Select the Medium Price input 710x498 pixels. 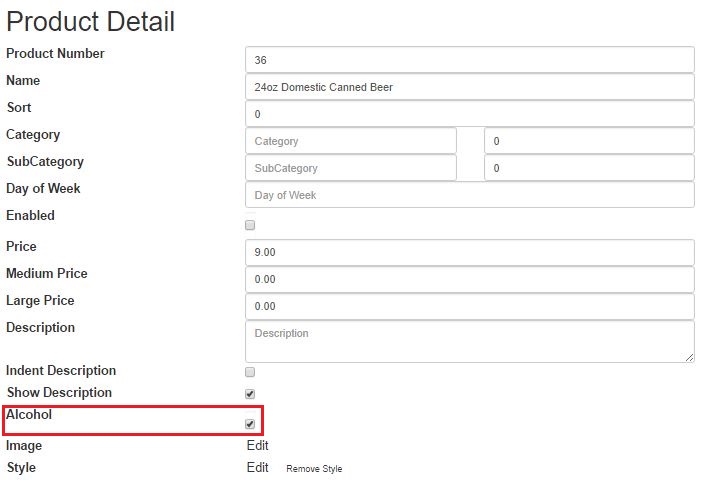[470, 279]
